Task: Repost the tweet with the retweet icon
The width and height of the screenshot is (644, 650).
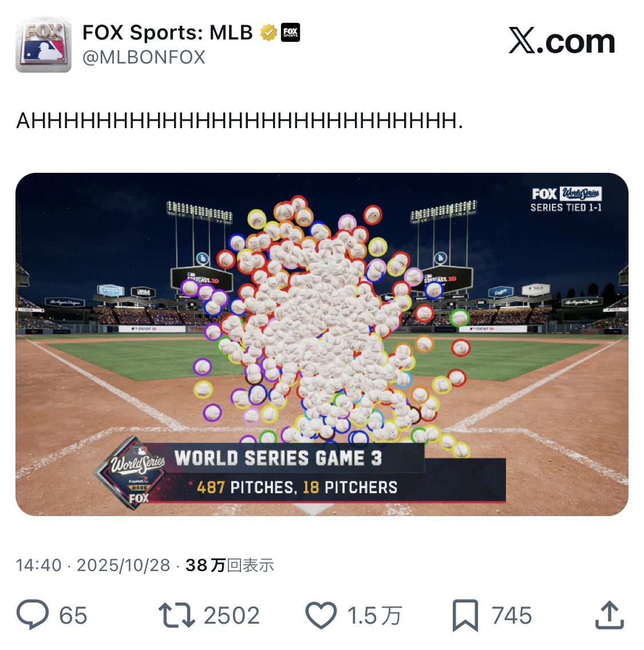Action: [x=176, y=615]
